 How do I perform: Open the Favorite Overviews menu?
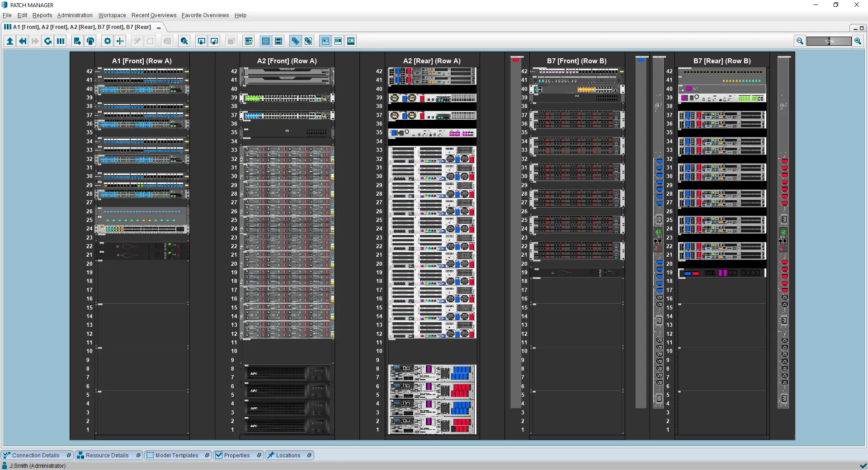coord(205,15)
